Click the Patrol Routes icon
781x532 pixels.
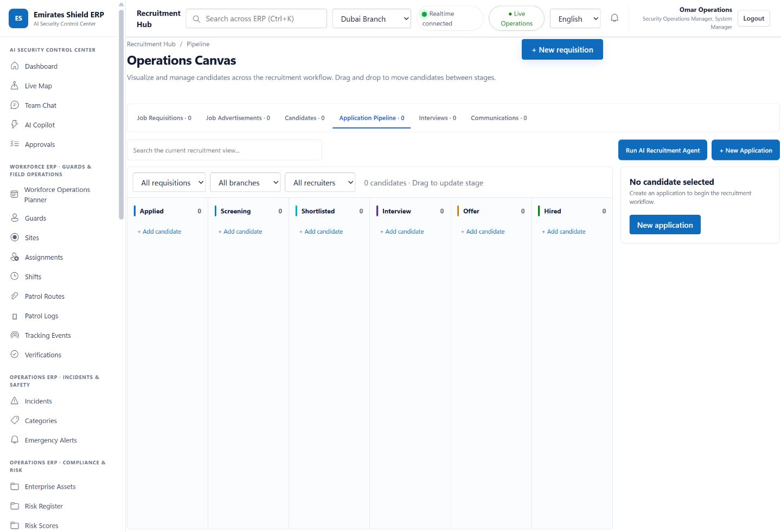(15, 296)
